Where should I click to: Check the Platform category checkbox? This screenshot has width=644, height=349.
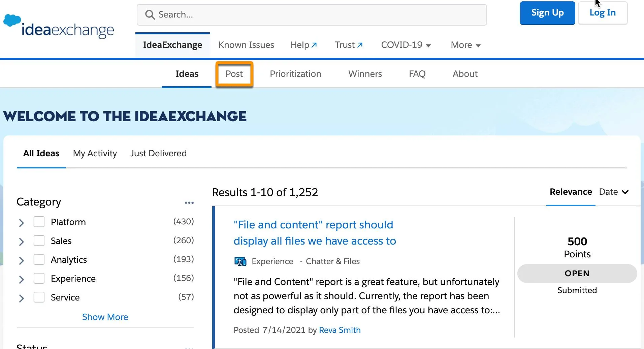(x=39, y=222)
